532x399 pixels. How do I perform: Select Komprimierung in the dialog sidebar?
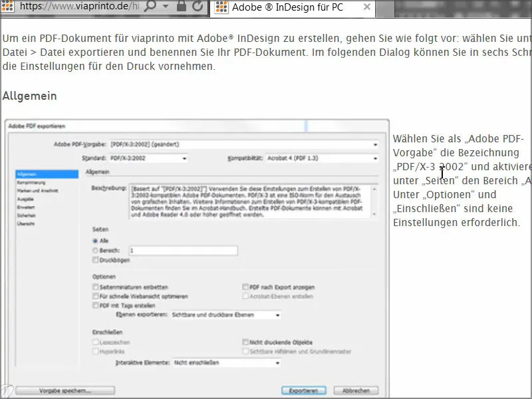[x=31, y=182]
